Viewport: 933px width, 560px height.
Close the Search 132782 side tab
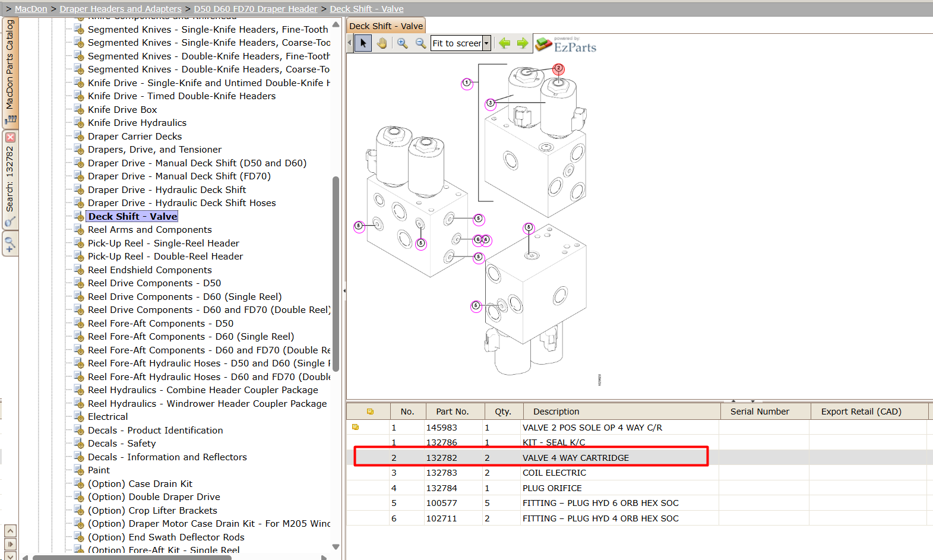click(x=10, y=137)
